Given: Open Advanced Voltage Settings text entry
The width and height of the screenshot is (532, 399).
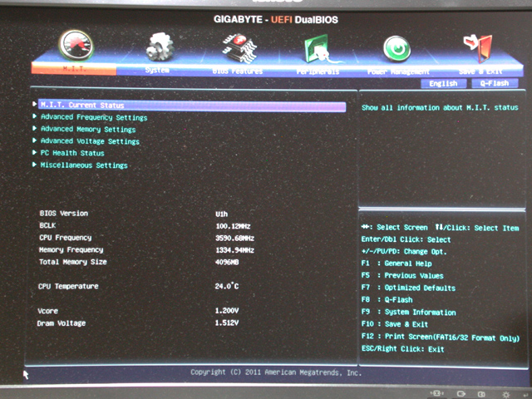Looking at the screenshot, I should (x=90, y=141).
